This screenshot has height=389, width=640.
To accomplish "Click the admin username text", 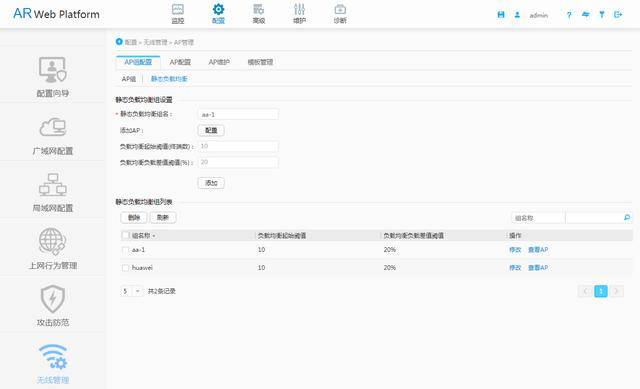I will [x=538, y=15].
